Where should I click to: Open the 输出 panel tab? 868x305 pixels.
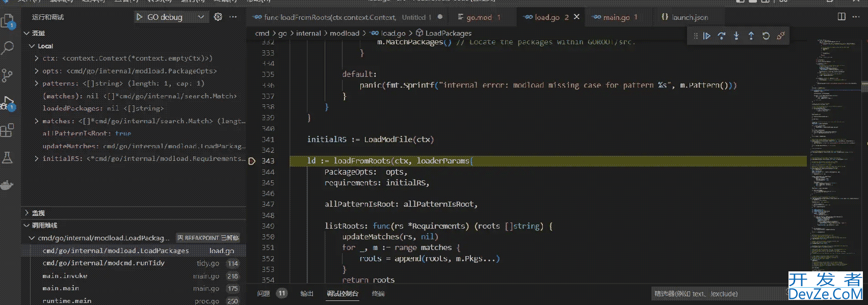tap(307, 293)
